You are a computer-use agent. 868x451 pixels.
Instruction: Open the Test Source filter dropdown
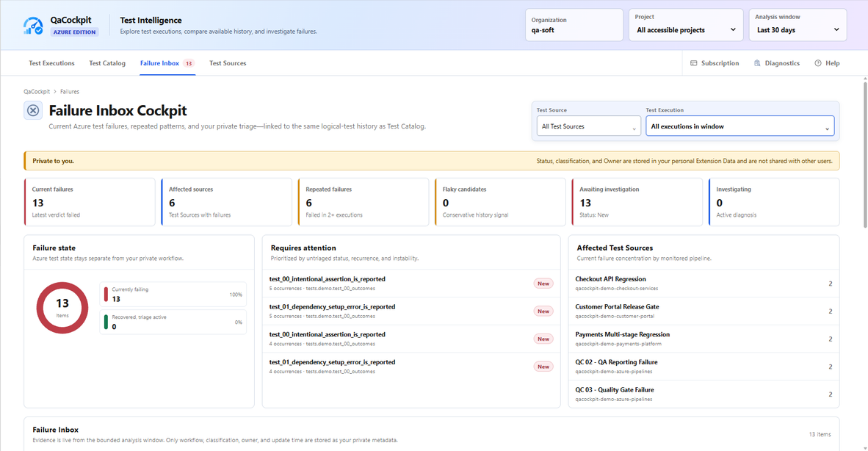pos(588,126)
